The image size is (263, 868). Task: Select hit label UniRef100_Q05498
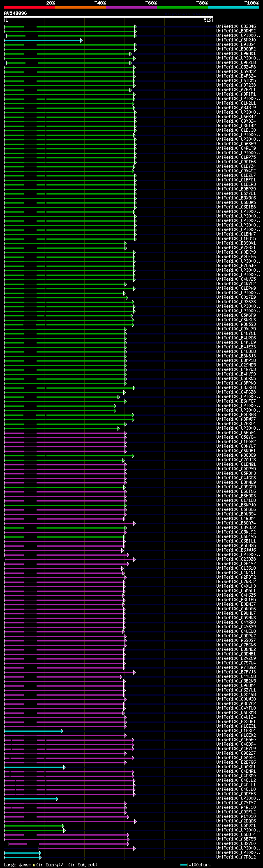click(x=236, y=695)
